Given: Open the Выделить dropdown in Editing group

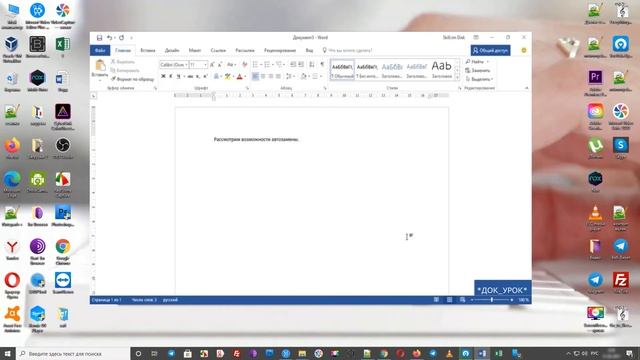Looking at the screenshot, I should point(479,79).
